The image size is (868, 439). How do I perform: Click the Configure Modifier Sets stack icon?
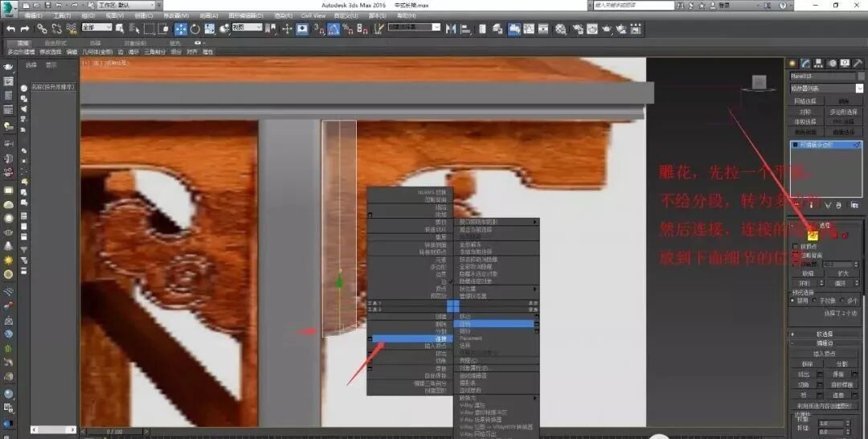click(854, 205)
